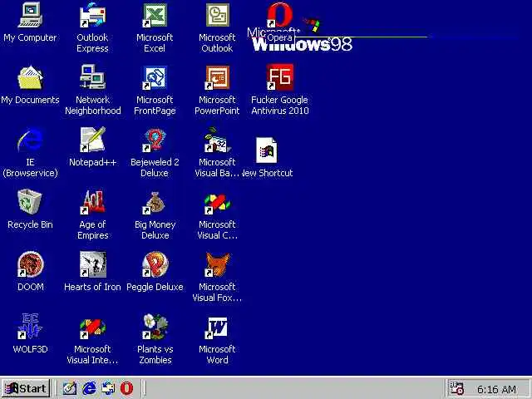Viewport: 532px width, 399px height.
Task: Open the Start menu button
Action: (26, 388)
